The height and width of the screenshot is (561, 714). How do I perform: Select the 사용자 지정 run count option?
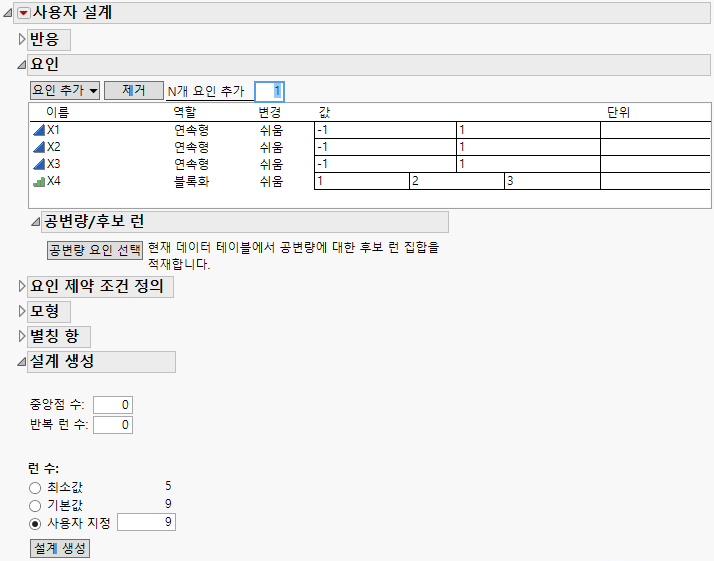pos(35,524)
